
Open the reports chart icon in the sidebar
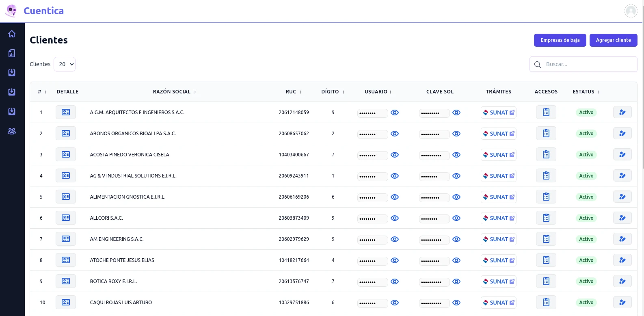(12, 53)
